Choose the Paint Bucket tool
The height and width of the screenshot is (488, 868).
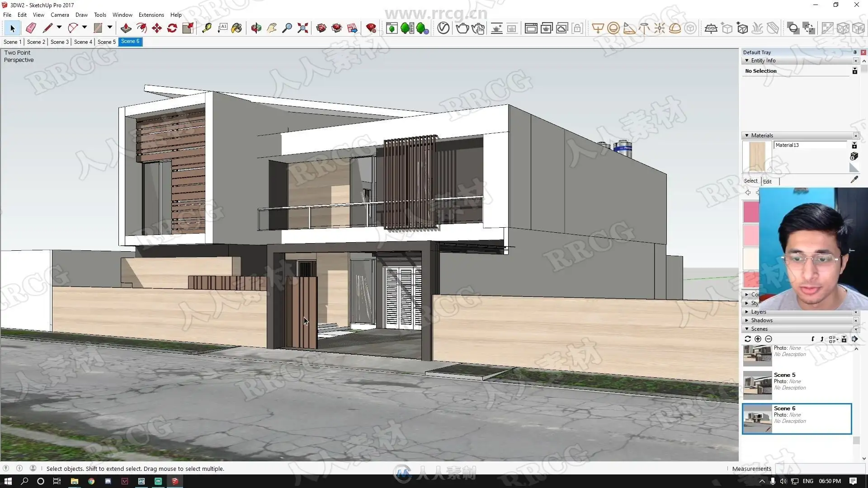tap(236, 28)
